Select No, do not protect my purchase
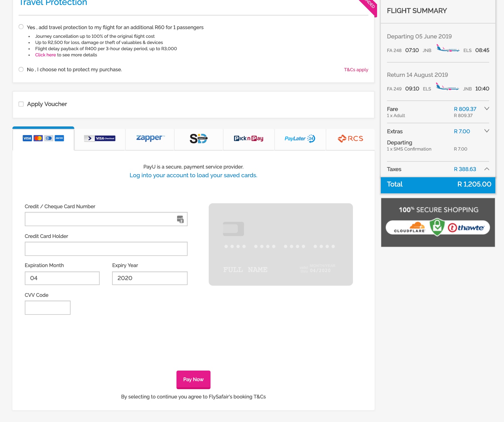This screenshot has width=504, height=422. click(x=21, y=69)
